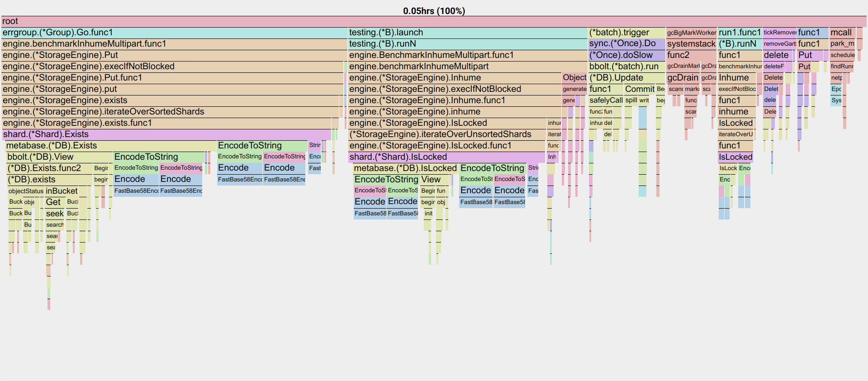Select the sync.(*Once).Do frame
The width and height of the screenshot is (868, 381).
(627, 44)
